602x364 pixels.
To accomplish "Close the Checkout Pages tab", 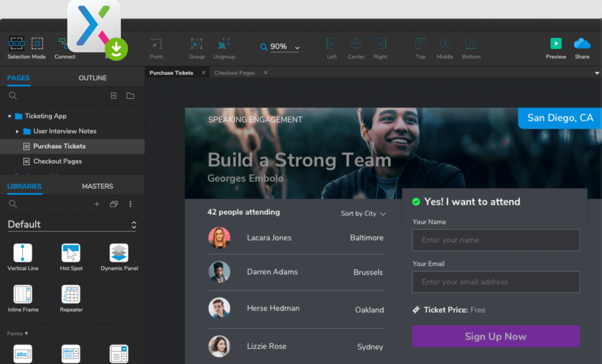I will coord(265,72).
